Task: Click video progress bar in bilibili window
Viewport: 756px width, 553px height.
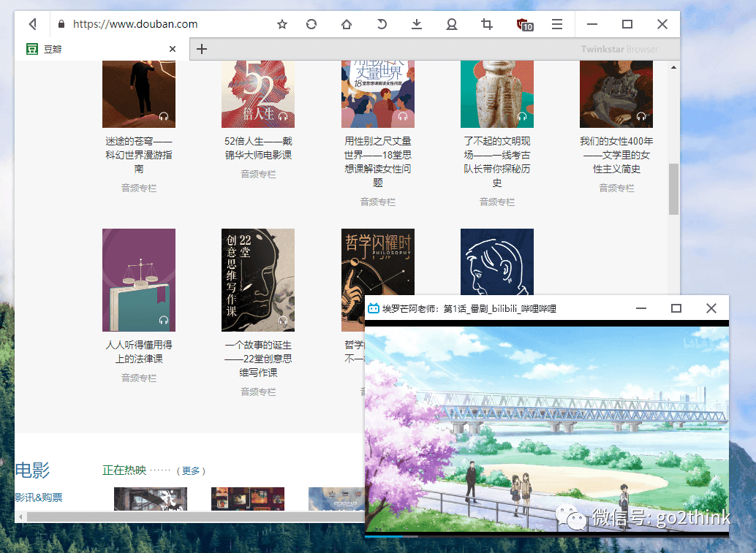Action: [547, 536]
